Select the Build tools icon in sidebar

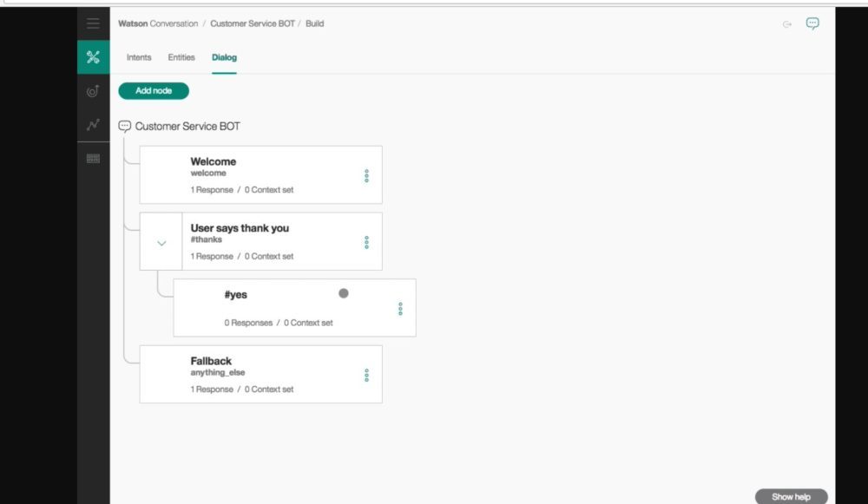(93, 57)
